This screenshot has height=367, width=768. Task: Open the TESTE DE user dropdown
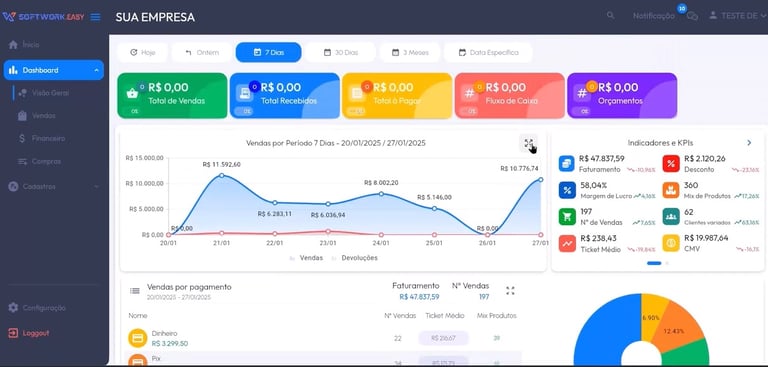pyautogui.click(x=738, y=16)
